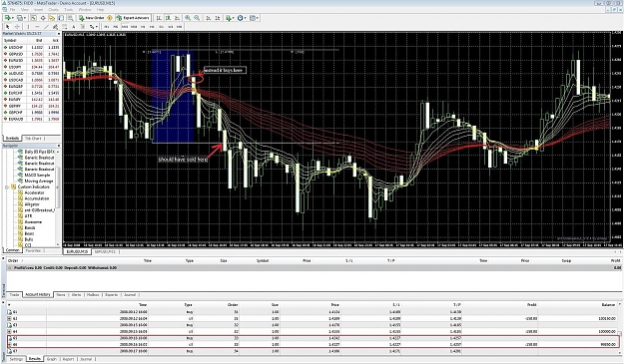This screenshot has width=624, height=364.
Task: Toggle the Auto Scroll chart icon
Action: click(x=208, y=18)
